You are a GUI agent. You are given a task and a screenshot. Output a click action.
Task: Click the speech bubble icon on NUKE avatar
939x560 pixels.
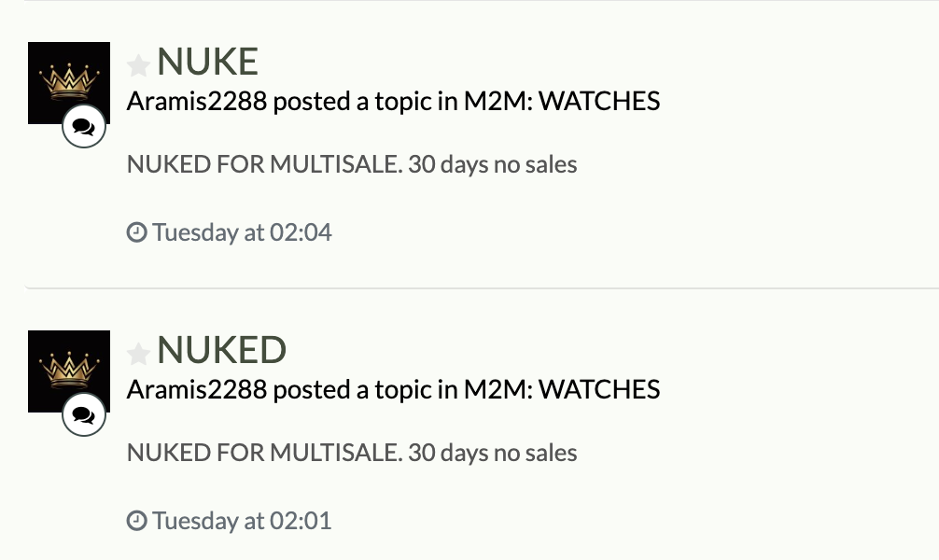coord(84,126)
